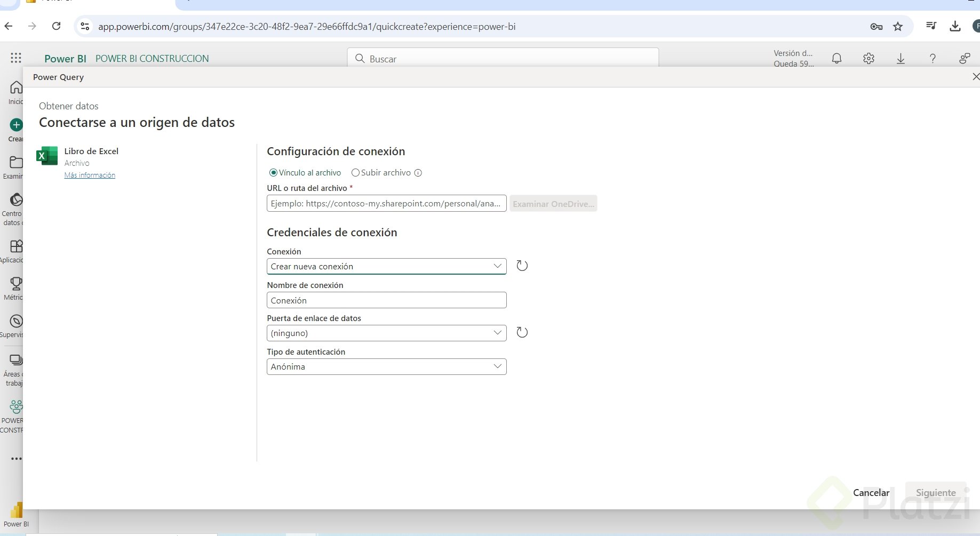The image size is (980, 536).
Task: Open the help question mark icon
Action: coord(933,58)
